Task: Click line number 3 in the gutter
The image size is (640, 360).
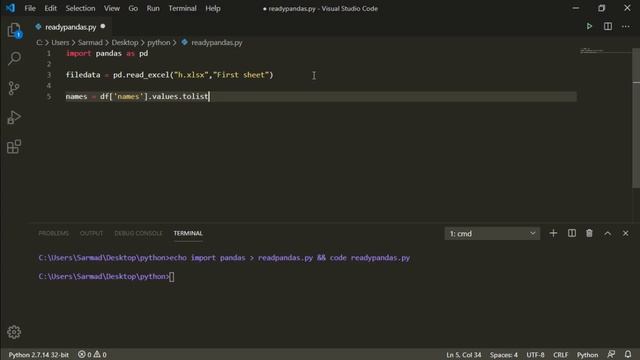Action: (49, 75)
